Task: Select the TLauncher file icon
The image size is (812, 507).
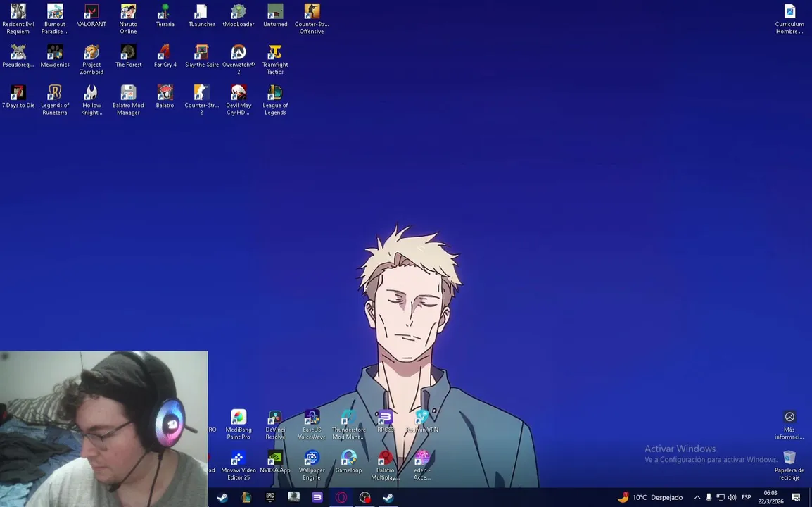Action: pyautogui.click(x=202, y=15)
